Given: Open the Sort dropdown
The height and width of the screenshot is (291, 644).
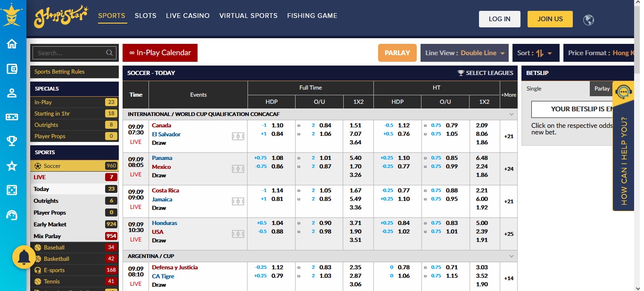Looking at the screenshot, I should point(536,53).
